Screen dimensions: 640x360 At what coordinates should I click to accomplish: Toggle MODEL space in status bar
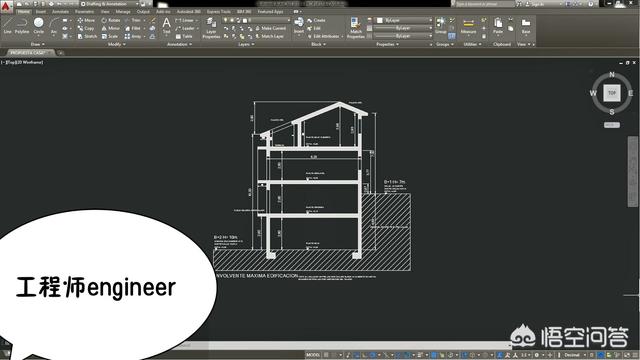(313, 355)
